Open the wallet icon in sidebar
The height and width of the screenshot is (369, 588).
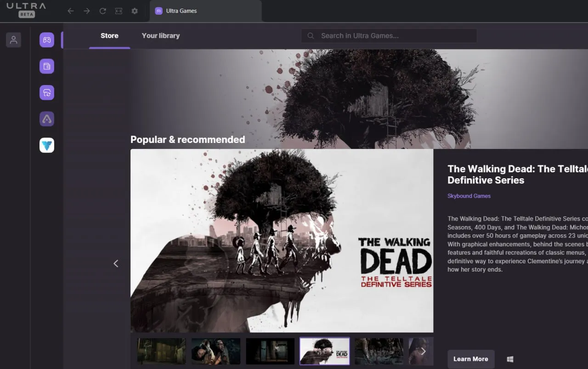47,66
